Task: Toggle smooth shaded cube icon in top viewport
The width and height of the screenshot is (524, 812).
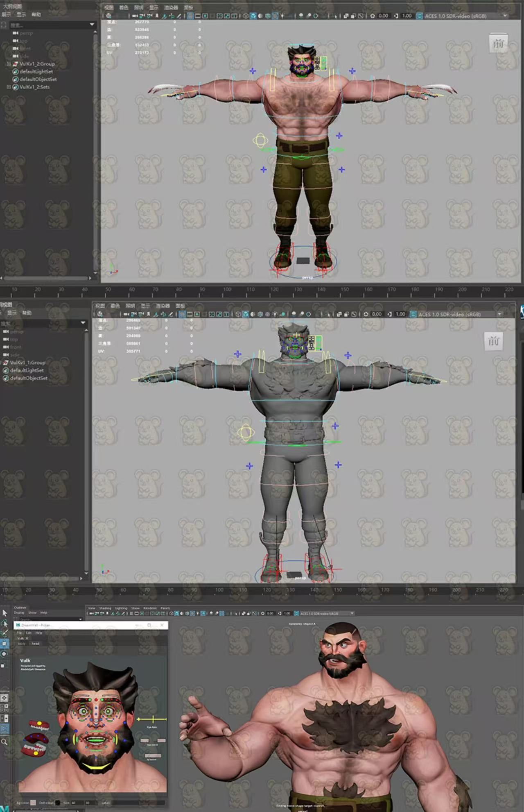Action: 253,16
